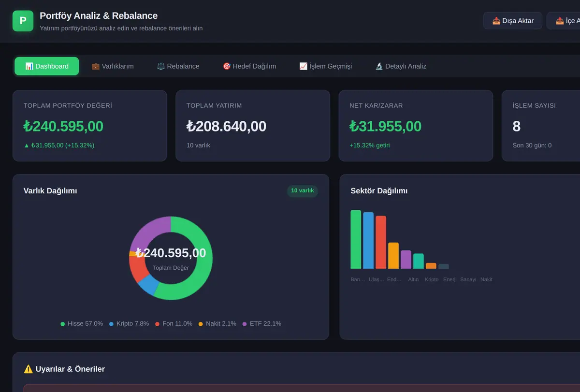Image resolution: width=580 pixels, height=392 pixels.
Task: Click the Kripto chart axis label
Action: click(x=432, y=279)
